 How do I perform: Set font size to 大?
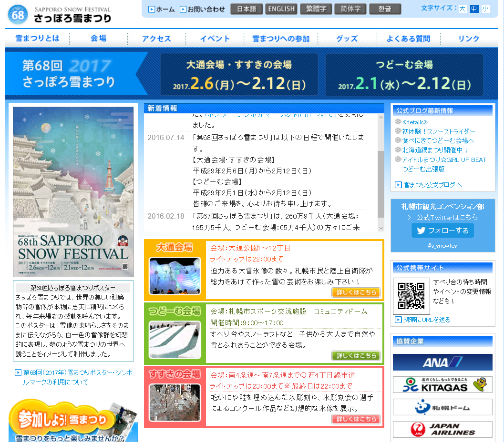[x=462, y=9]
